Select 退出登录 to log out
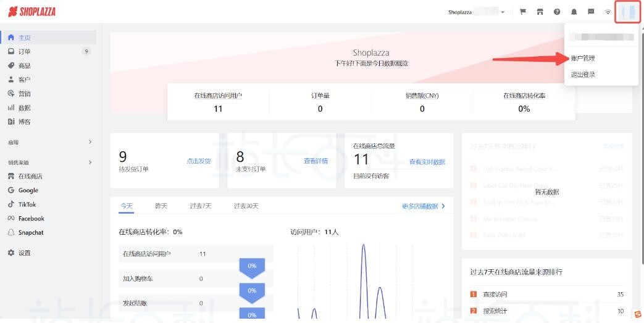This screenshot has width=644, height=323. pyautogui.click(x=583, y=75)
